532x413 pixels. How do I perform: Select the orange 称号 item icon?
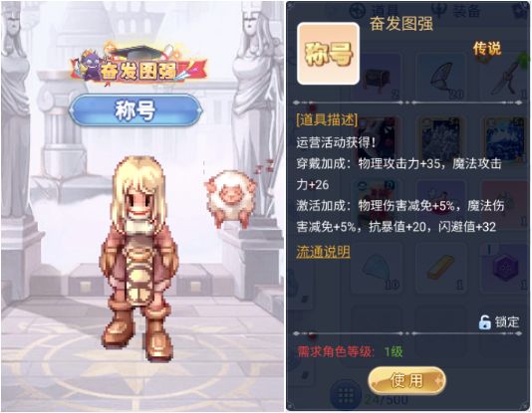pos(328,54)
